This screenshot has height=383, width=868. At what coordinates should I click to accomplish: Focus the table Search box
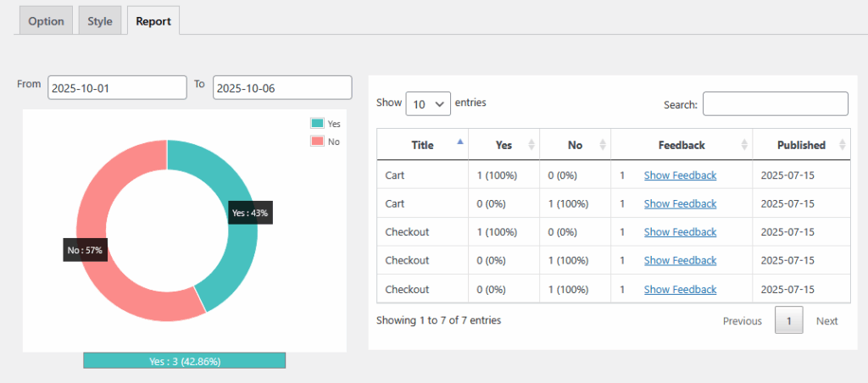[775, 103]
